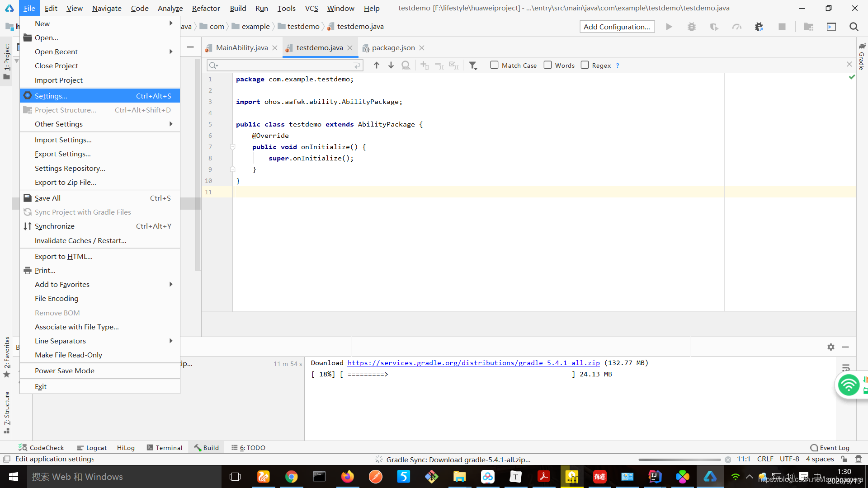
Task: Open the Project Structure toolbar icon
Action: pos(809,27)
